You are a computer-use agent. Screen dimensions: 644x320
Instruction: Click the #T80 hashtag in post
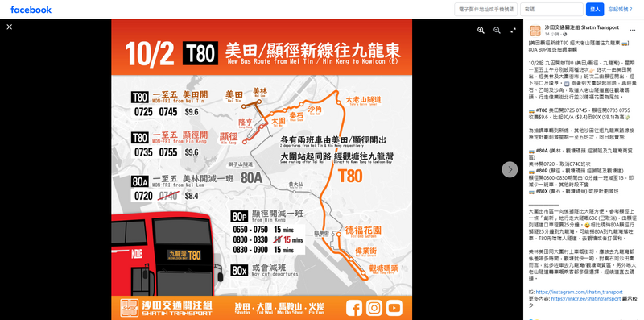click(x=541, y=110)
